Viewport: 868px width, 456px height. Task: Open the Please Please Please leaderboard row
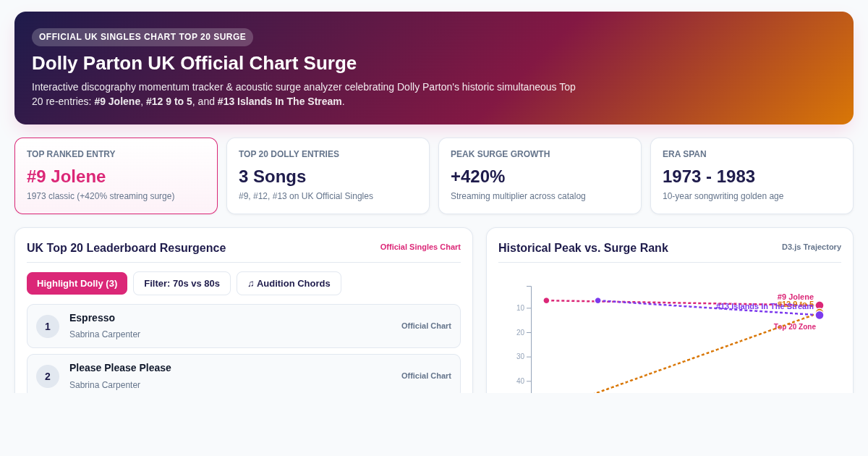[x=244, y=374]
